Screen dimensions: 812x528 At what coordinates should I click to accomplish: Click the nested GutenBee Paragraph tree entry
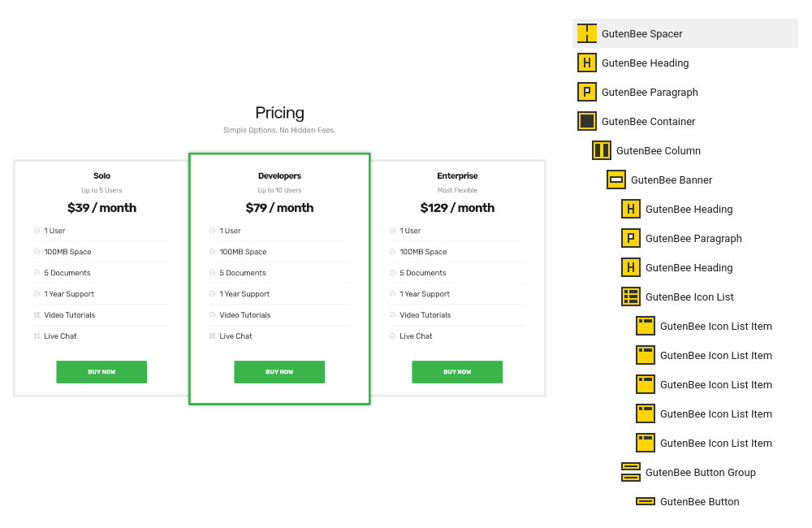click(x=681, y=238)
